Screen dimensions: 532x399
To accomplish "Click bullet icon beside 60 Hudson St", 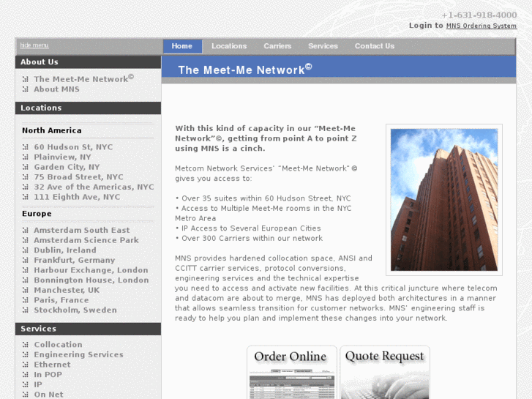I will coord(26,147).
